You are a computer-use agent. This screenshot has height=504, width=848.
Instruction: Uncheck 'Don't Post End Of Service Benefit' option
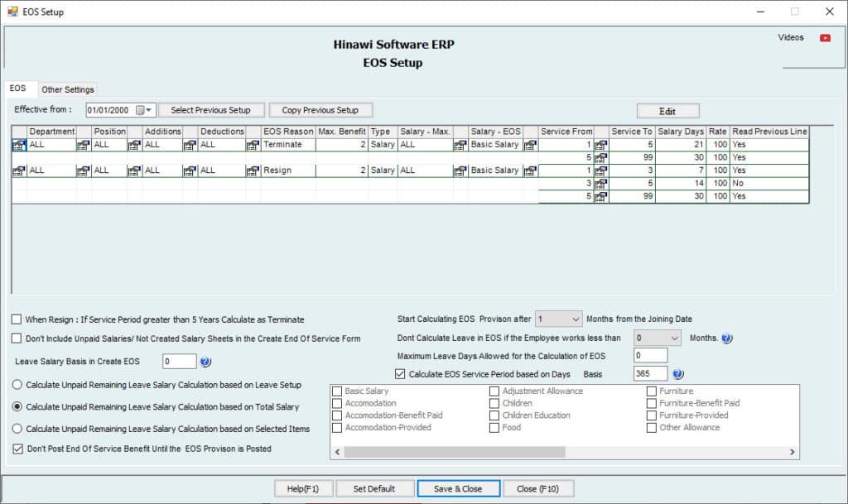(x=18, y=449)
